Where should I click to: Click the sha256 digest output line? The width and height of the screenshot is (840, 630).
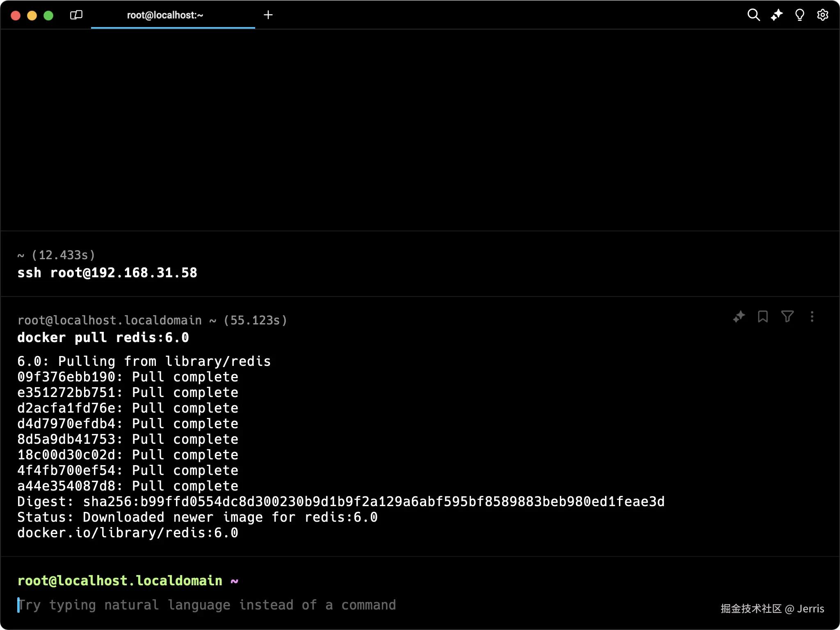(x=340, y=502)
